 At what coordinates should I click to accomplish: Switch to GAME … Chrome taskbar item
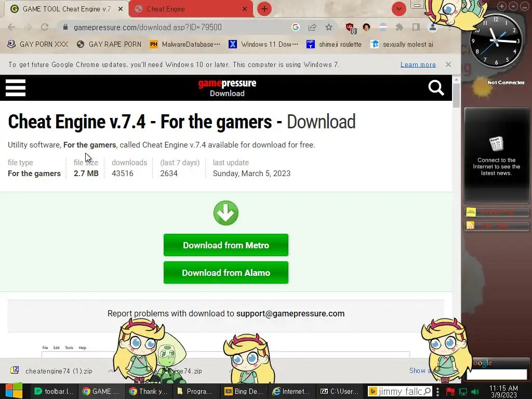coord(101,391)
